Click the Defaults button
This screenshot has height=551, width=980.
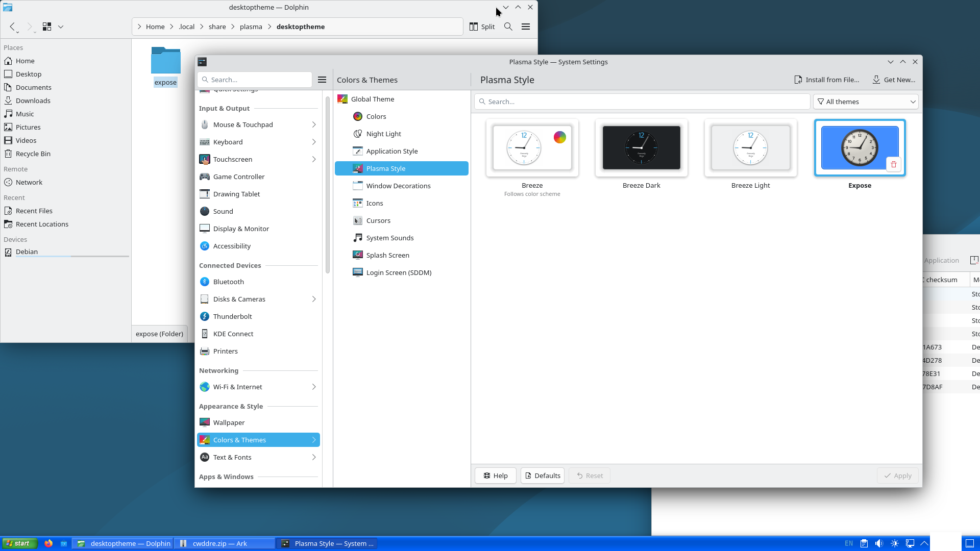pos(542,475)
